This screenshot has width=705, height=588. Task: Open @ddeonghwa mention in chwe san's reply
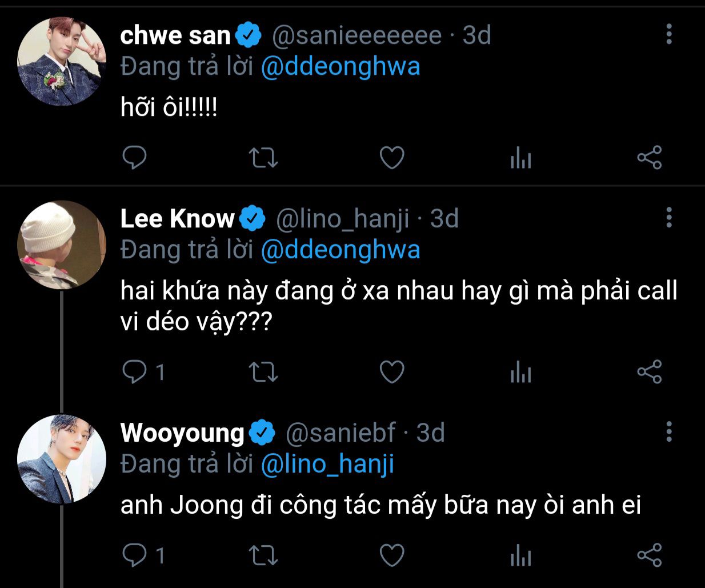pyautogui.click(x=341, y=67)
